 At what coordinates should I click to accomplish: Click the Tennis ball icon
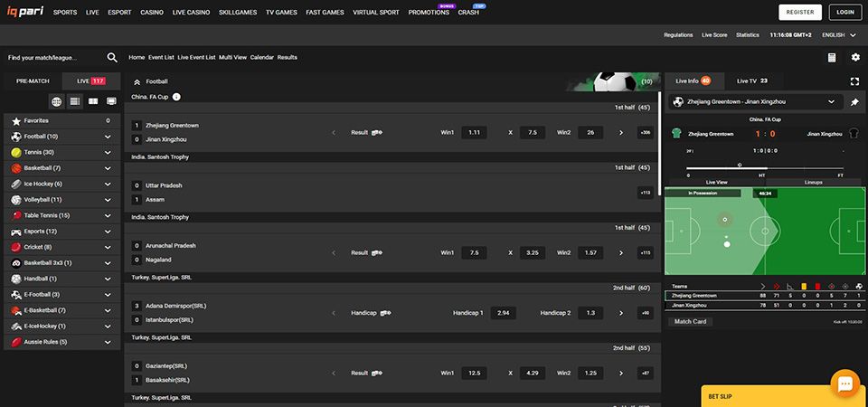tap(16, 152)
